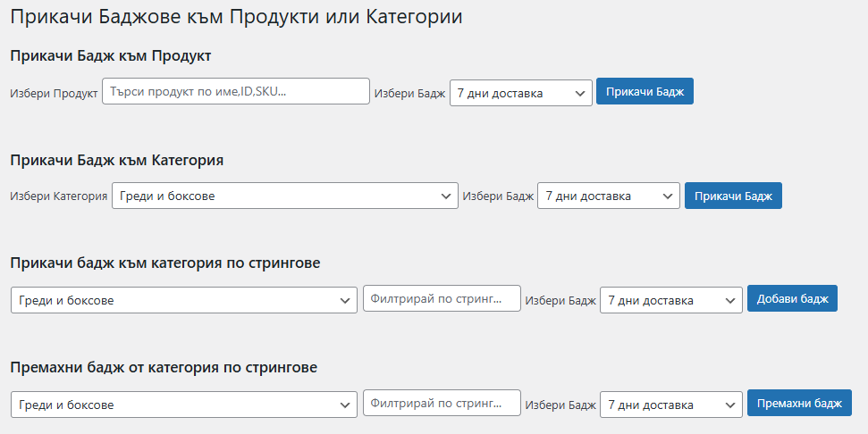Click Прикачи Бадж button in category section
This screenshot has width=868, height=434.
(x=734, y=196)
